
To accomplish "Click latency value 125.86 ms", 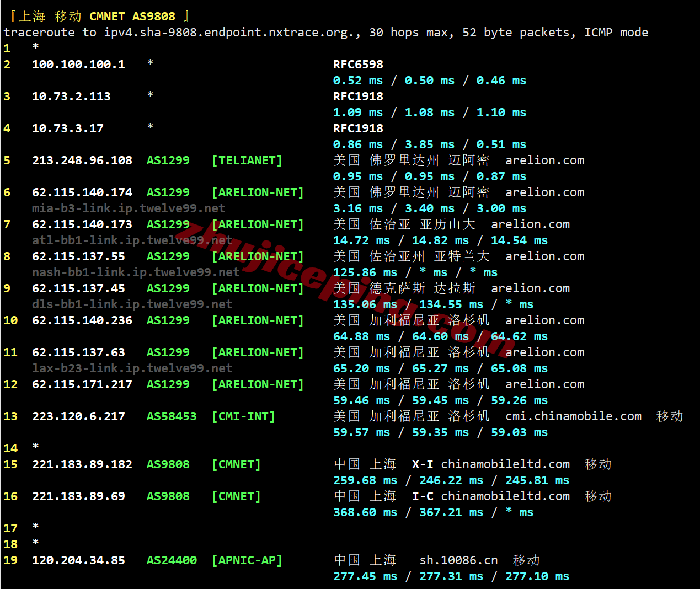I will [x=365, y=272].
